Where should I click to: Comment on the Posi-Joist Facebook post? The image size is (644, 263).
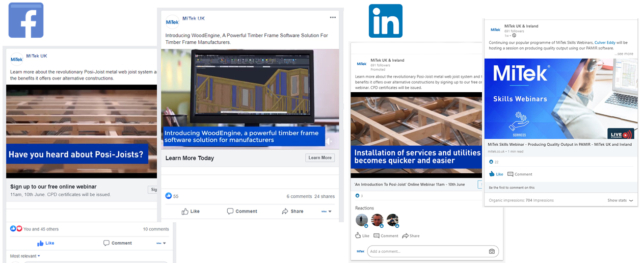coord(118,243)
